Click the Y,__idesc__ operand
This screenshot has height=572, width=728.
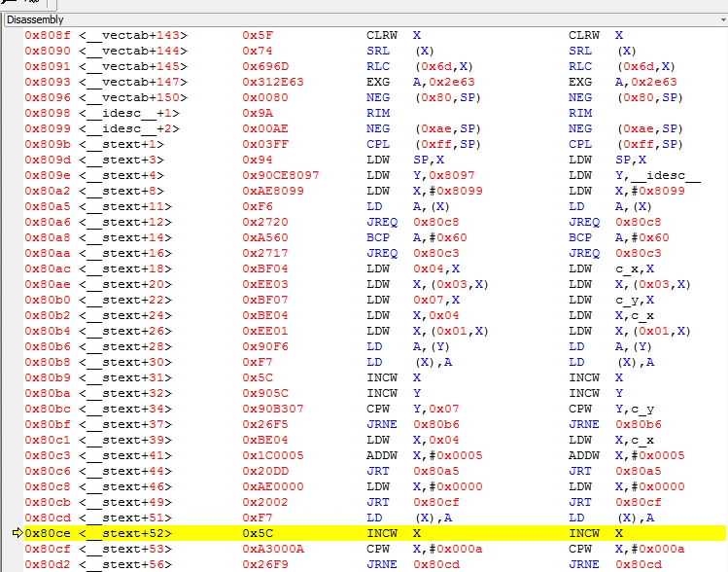pos(658,175)
